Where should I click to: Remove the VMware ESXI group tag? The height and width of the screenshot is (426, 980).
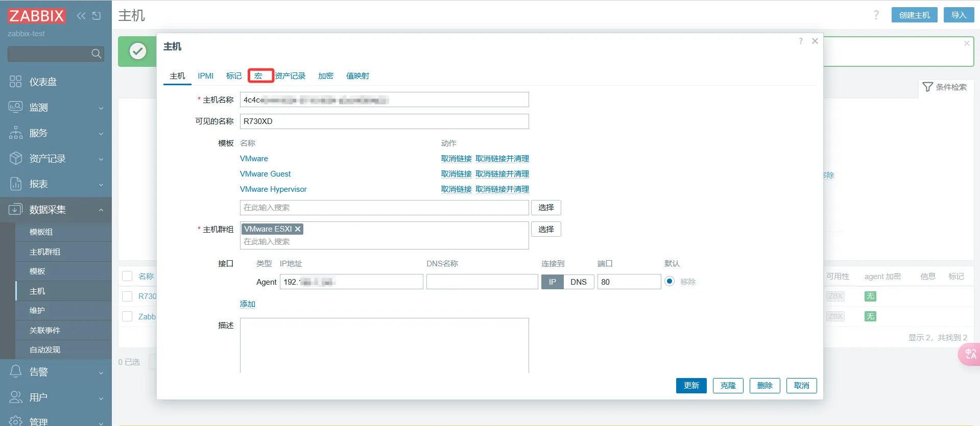298,229
